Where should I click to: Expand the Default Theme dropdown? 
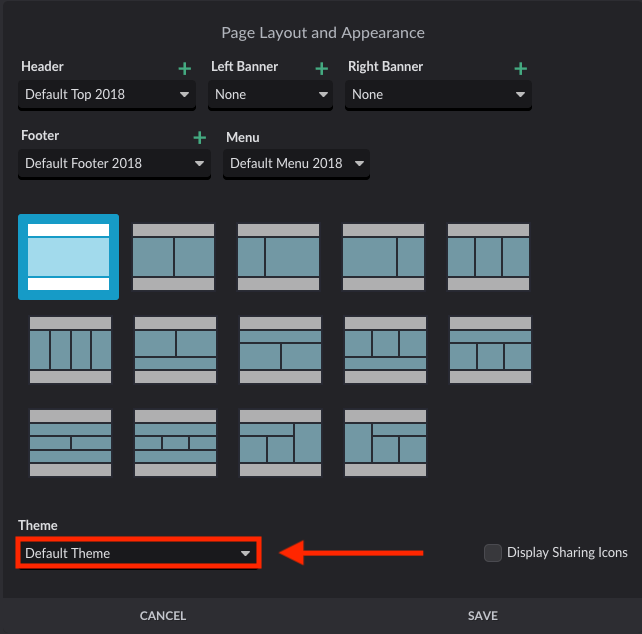click(x=138, y=553)
